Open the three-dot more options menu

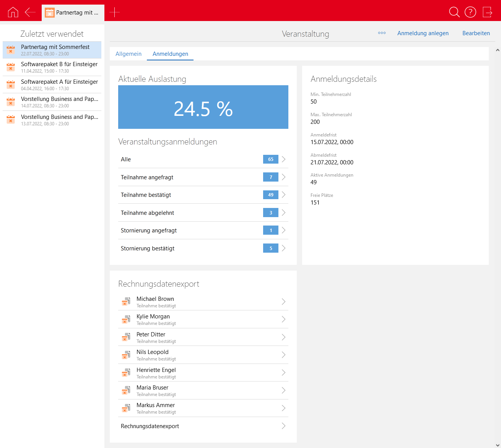pyautogui.click(x=382, y=33)
